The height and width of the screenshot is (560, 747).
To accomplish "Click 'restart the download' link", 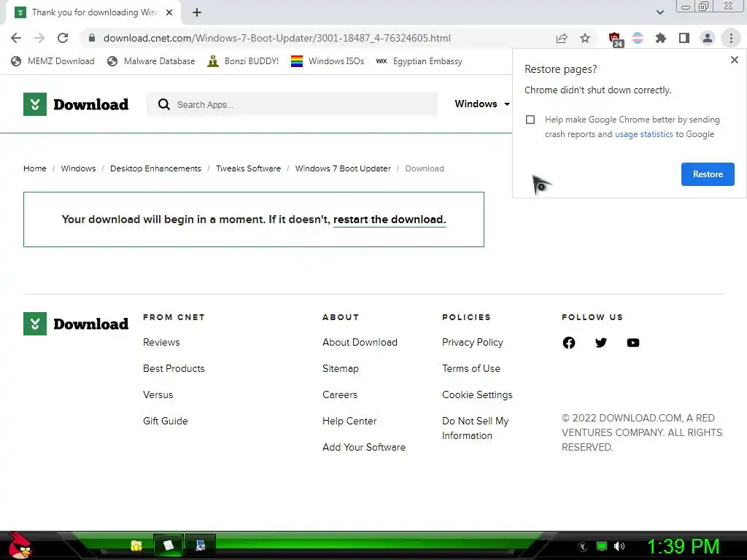I will tap(390, 219).
